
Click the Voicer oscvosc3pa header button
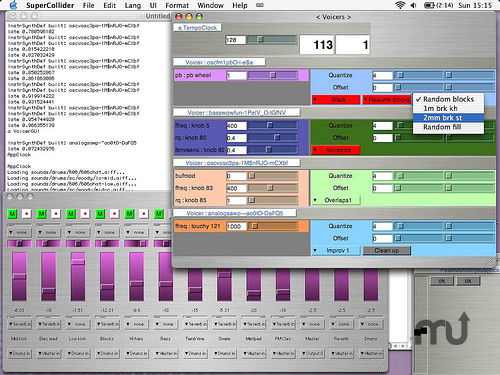[x=237, y=163]
